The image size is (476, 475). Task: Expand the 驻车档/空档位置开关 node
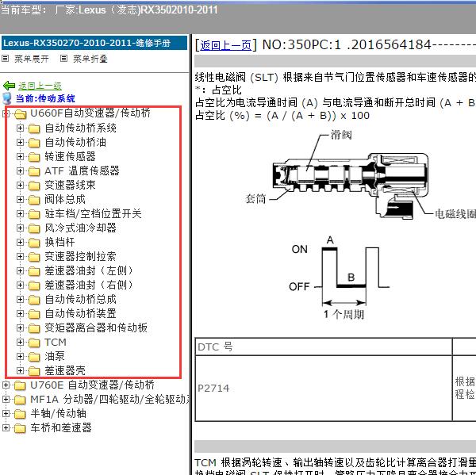pos(20,213)
